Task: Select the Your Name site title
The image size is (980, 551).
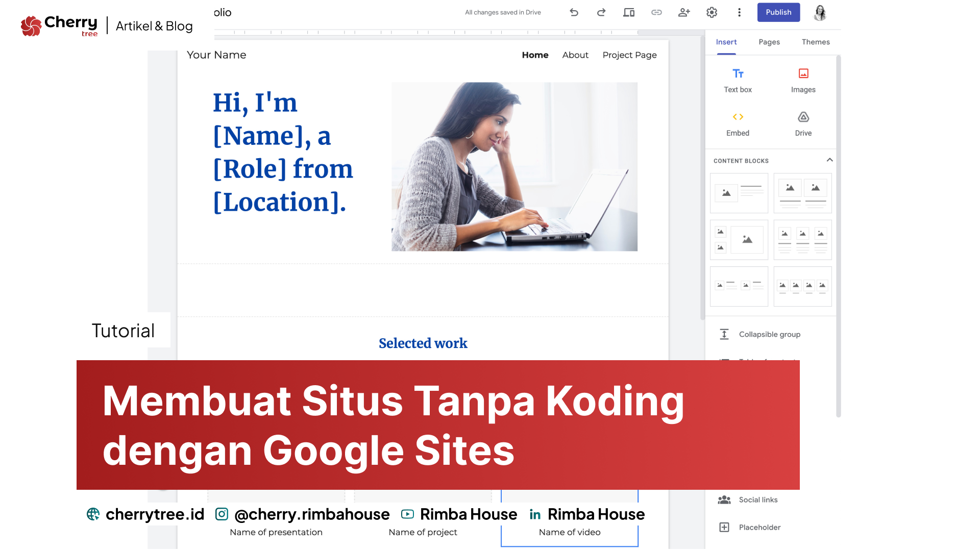Action: pyautogui.click(x=216, y=55)
